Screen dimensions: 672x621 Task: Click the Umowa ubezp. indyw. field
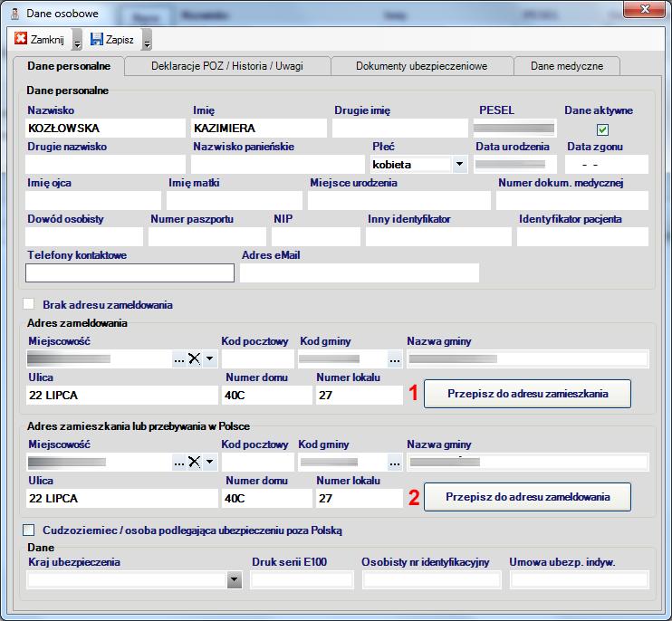[x=580, y=580]
